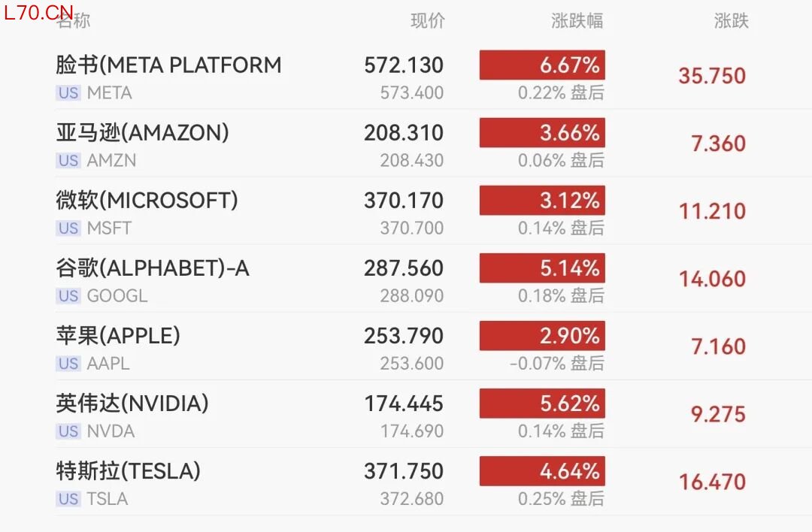Sort the list by 涨跌幅 column header

pos(577,21)
